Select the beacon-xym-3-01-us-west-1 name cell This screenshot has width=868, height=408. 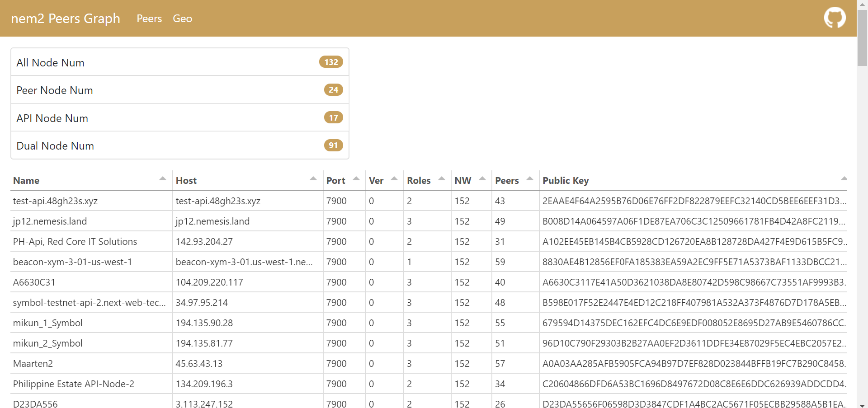coord(92,262)
